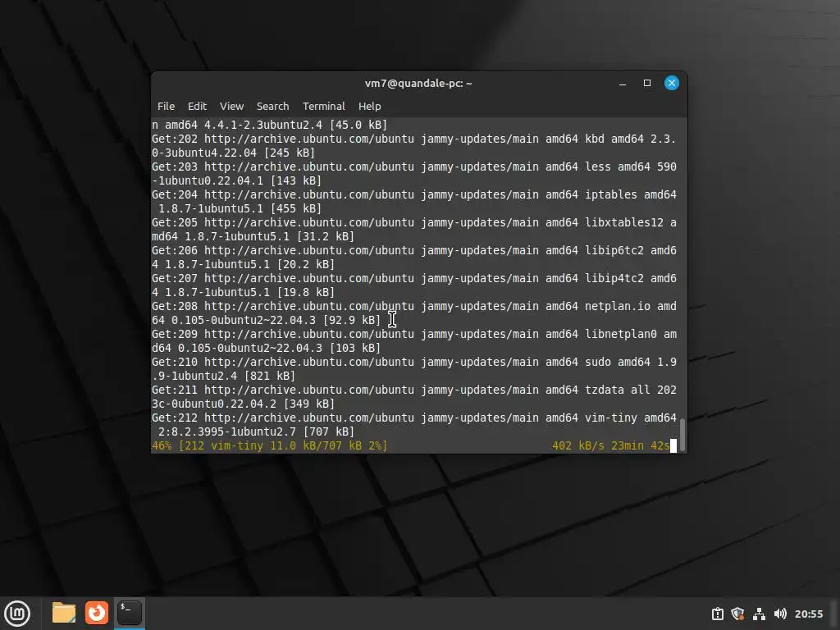Screen dimensions: 840x630
Task: Click the [707 kB] vim-tiny size text
Action: (329, 431)
